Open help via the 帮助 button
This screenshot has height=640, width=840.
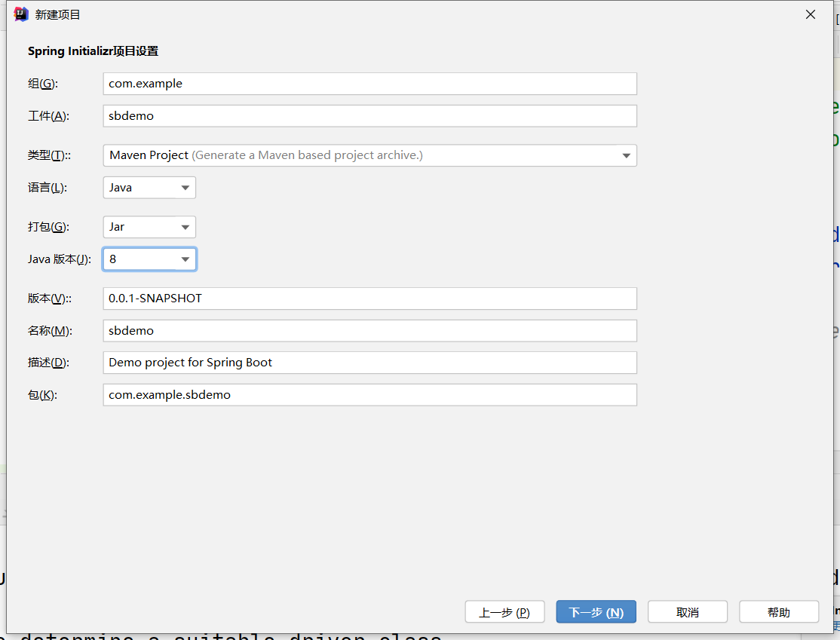[x=778, y=612]
